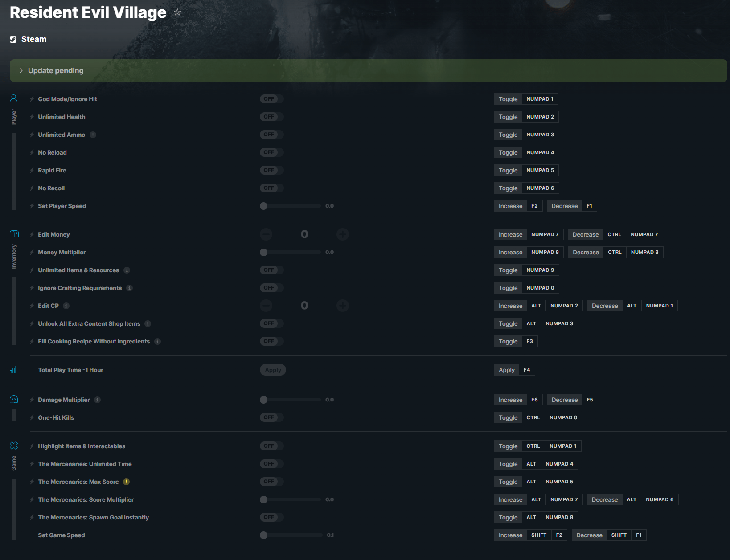Open the Ignore Crafting Requirements info icon
The image size is (730, 560).
point(129,288)
